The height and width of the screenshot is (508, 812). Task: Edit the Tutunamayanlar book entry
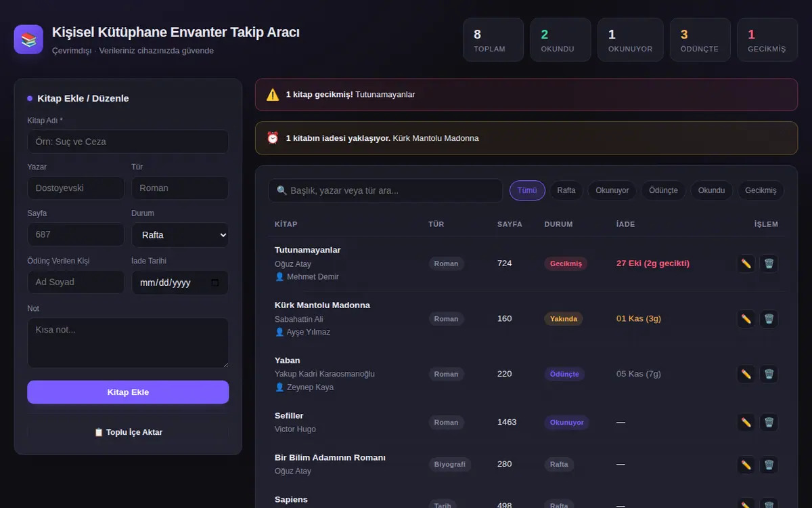pos(746,263)
